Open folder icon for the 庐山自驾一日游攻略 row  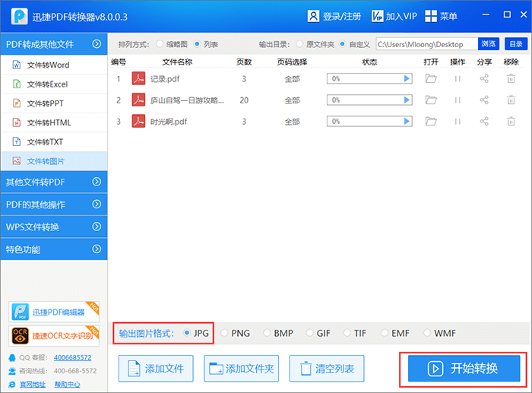[431, 100]
